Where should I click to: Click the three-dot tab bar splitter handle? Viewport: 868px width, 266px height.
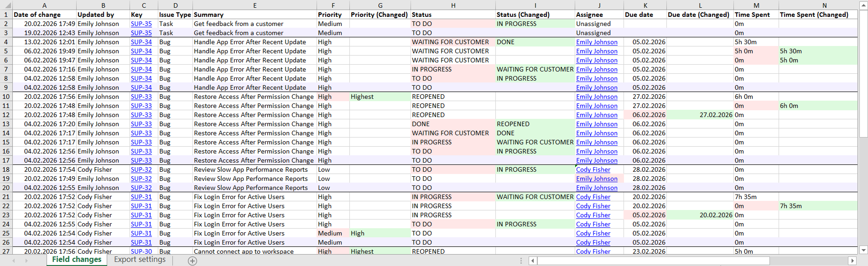[x=521, y=261]
